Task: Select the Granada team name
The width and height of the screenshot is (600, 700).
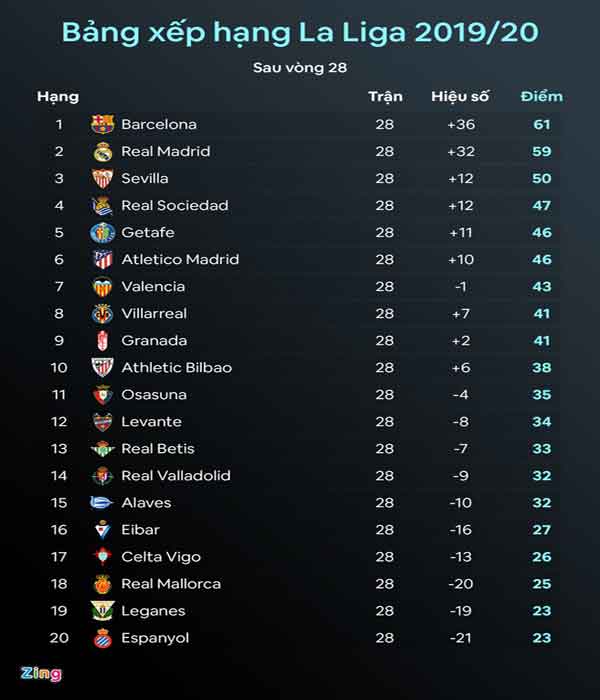Action: coord(154,341)
